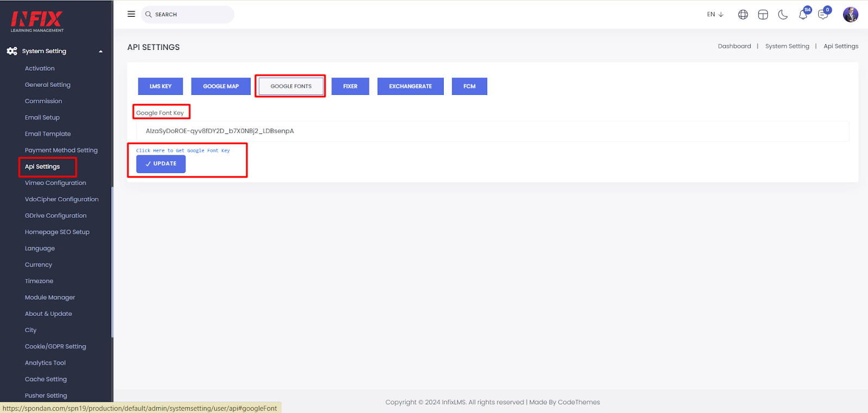This screenshot has height=413, width=868.
Task: Open About & Update
Action: pos(48,314)
